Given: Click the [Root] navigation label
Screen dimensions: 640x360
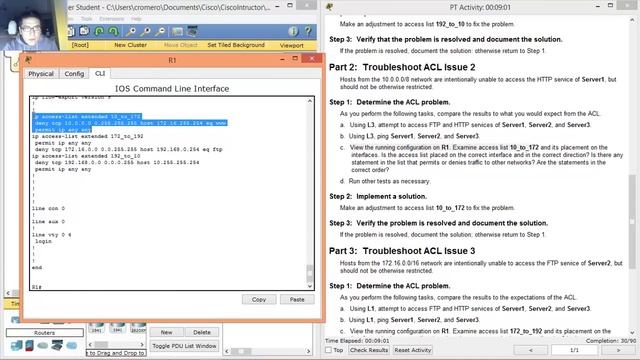Looking at the screenshot, I should tap(80, 45).
